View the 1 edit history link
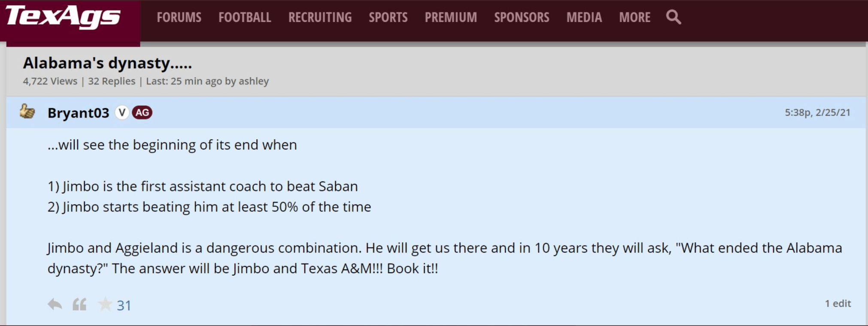The width and height of the screenshot is (868, 326). pyautogui.click(x=838, y=303)
